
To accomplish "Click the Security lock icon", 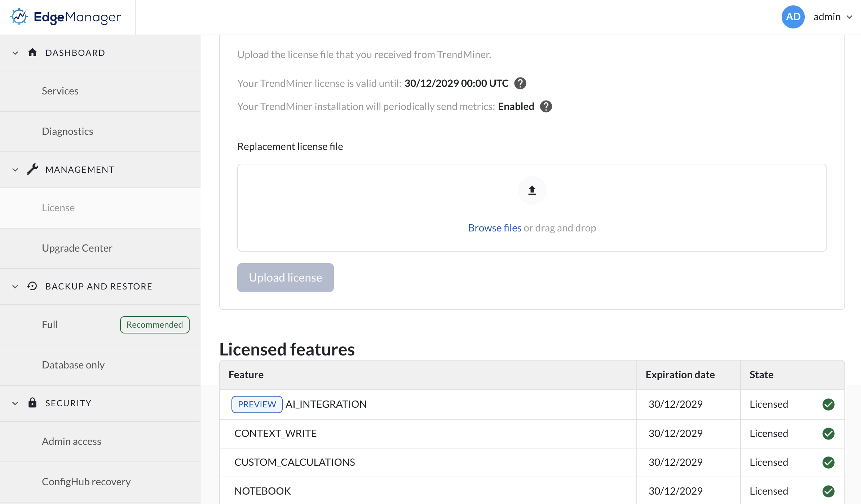I will click(x=32, y=403).
